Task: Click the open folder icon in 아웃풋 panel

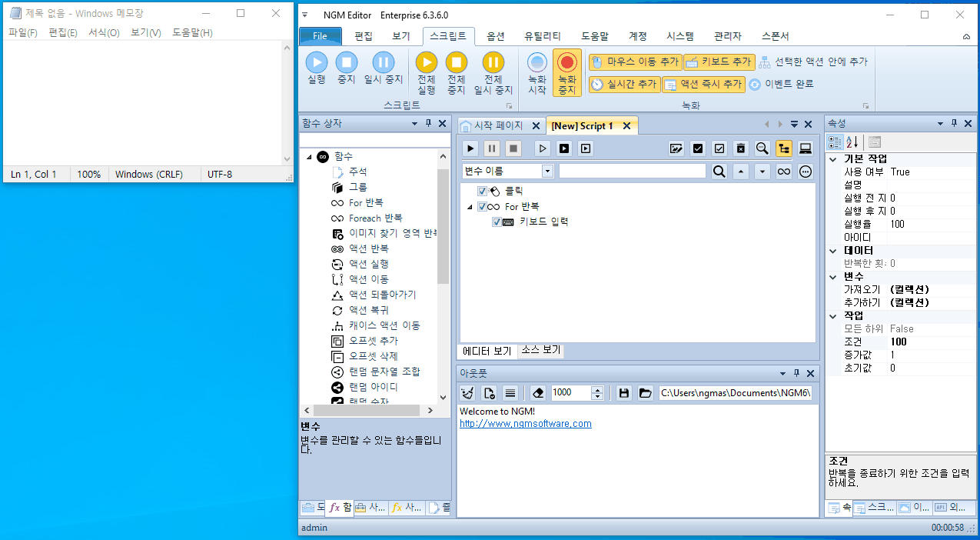Action: (x=645, y=393)
